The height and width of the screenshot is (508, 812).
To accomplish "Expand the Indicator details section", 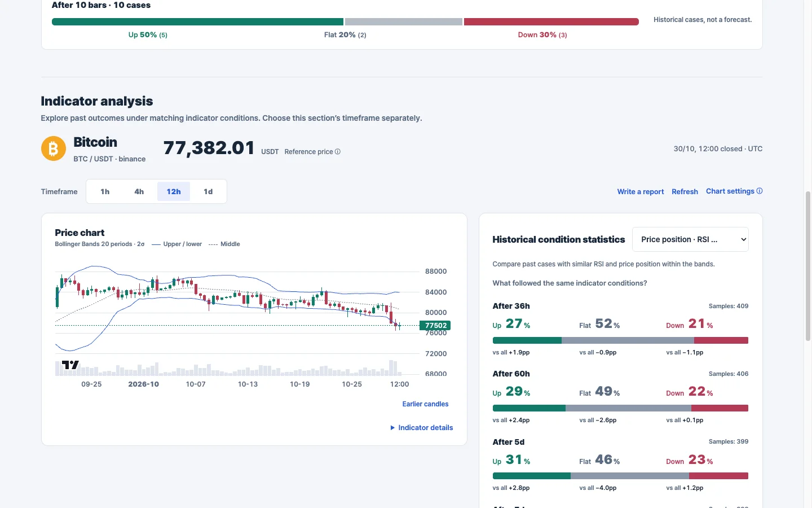I will tap(422, 428).
